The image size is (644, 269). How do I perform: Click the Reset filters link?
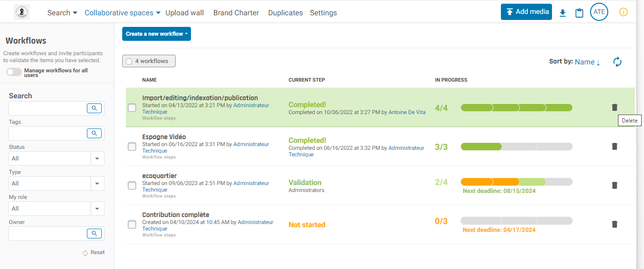[94, 253]
